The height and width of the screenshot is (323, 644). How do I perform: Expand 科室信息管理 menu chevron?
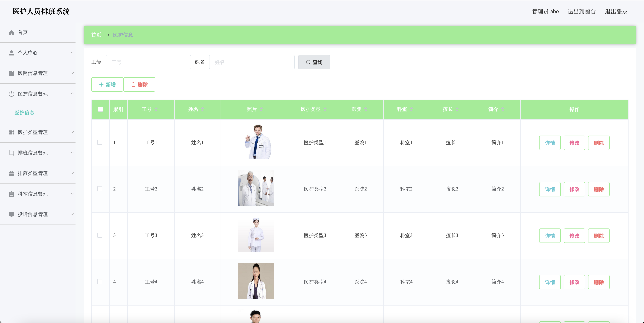72,194
